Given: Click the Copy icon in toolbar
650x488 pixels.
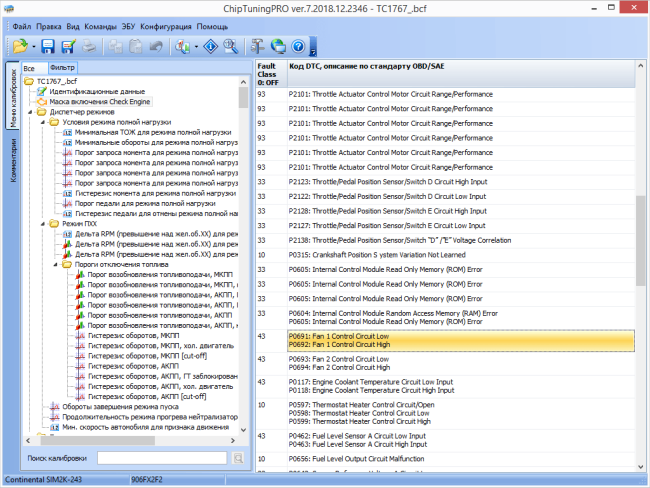Looking at the screenshot, I should coord(115,46).
